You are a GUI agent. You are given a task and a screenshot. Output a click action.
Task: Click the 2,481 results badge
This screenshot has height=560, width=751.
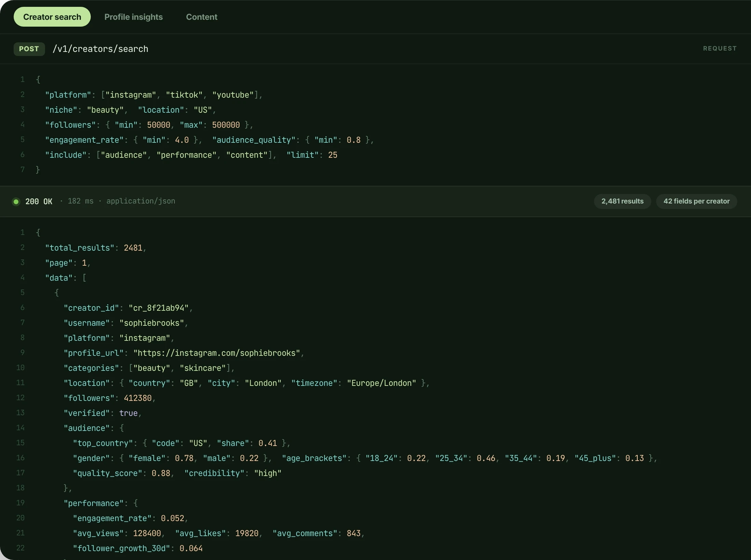pos(622,201)
